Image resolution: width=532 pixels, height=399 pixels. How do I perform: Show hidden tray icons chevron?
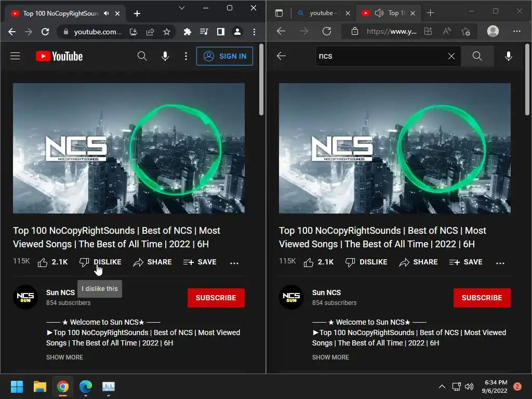(442, 387)
